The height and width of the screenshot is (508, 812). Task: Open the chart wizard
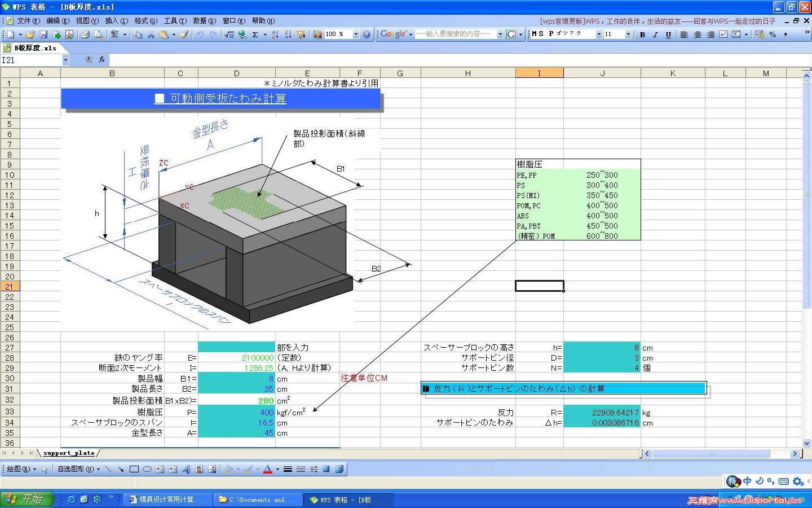(x=317, y=34)
